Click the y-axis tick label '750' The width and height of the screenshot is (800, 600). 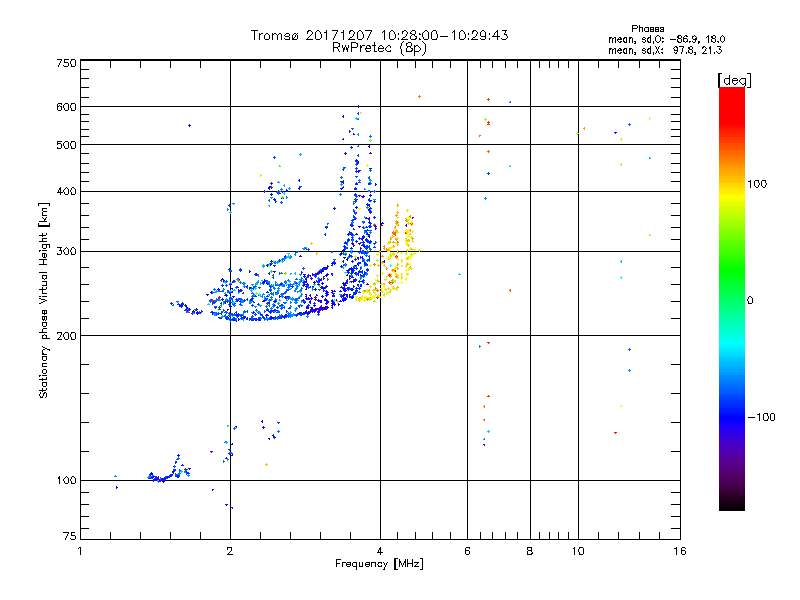tap(66, 63)
